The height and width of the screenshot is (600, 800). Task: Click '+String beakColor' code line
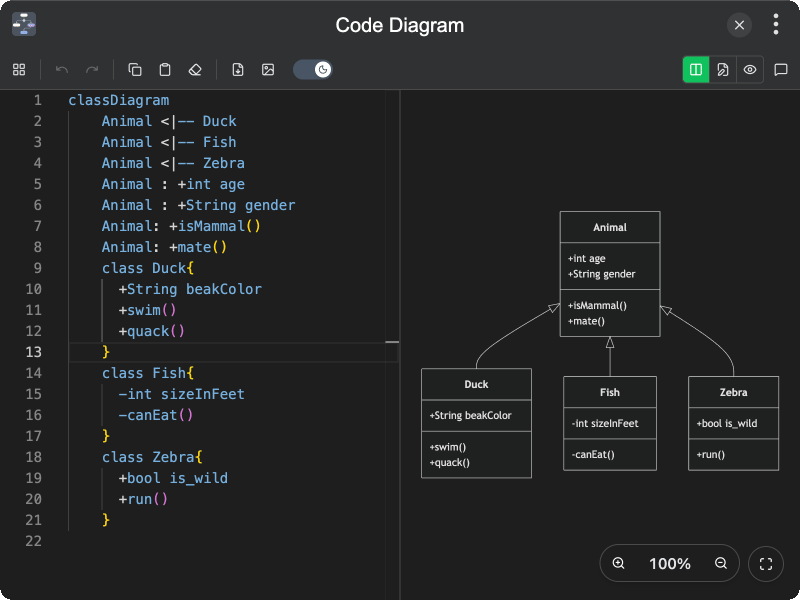point(190,289)
